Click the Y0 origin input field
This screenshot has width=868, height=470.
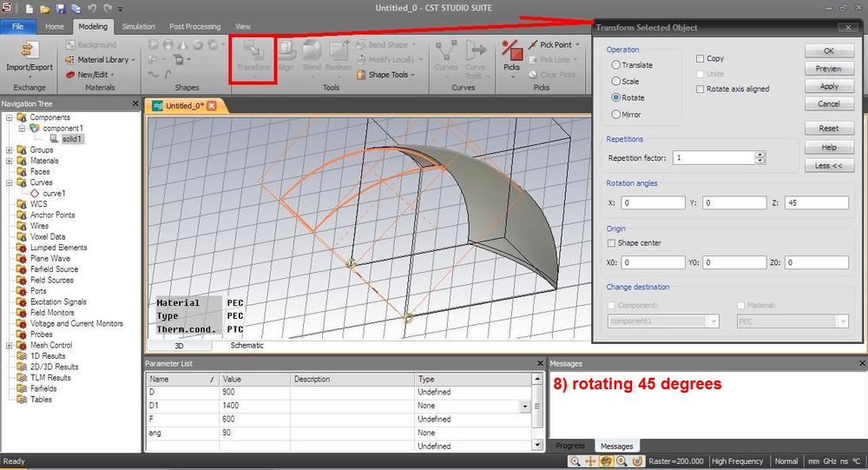pos(734,262)
